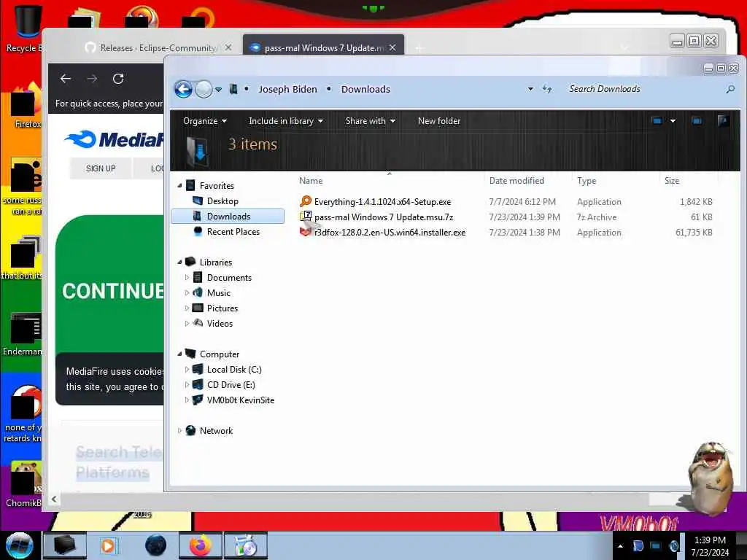The image size is (747, 560).
Task: Expand the Documents library node
Action: tap(187, 278)
